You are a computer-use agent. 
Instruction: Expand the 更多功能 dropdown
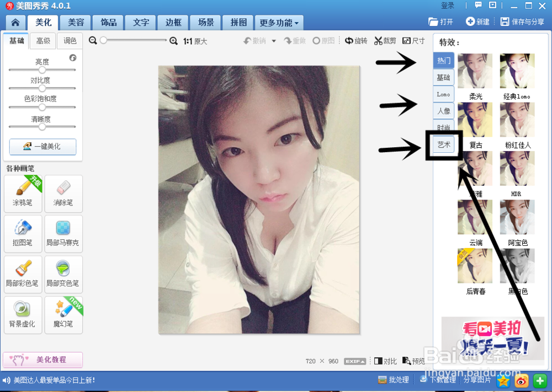(279, 23)
